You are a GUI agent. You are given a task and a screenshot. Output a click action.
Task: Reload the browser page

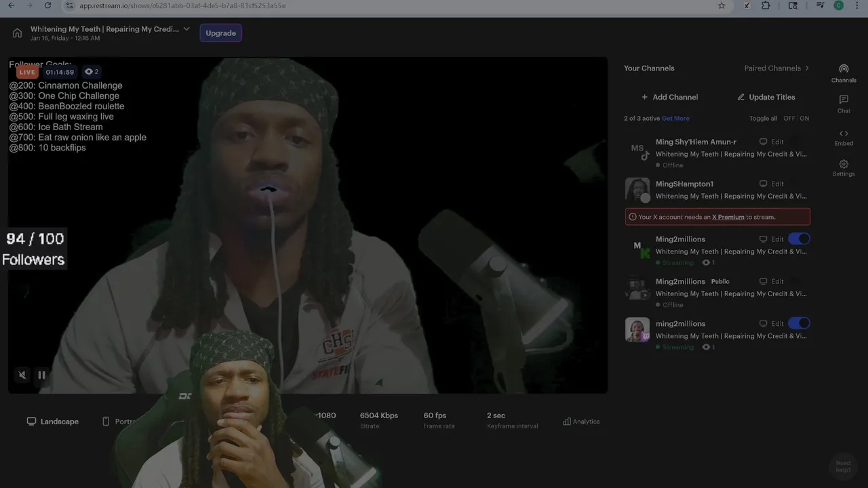tap(47, 5)
